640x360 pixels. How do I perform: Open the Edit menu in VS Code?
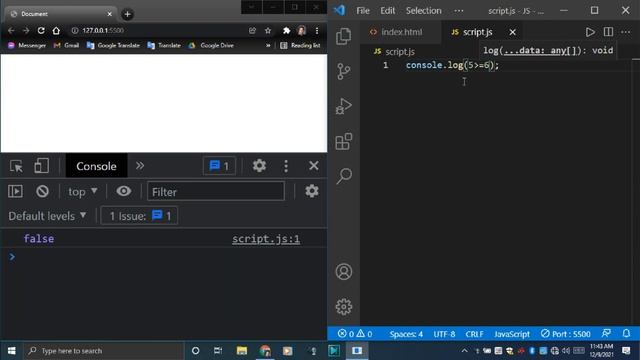[387, 11]
